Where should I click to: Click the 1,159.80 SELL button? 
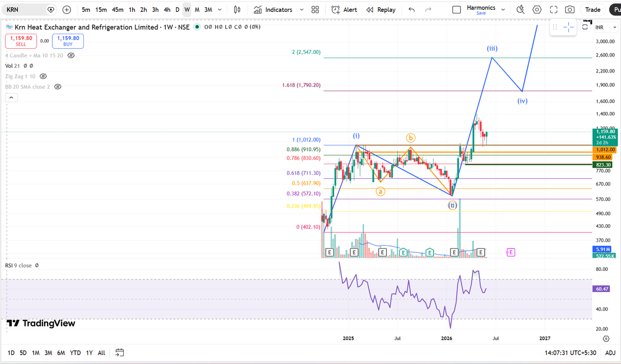coord(21,41)
